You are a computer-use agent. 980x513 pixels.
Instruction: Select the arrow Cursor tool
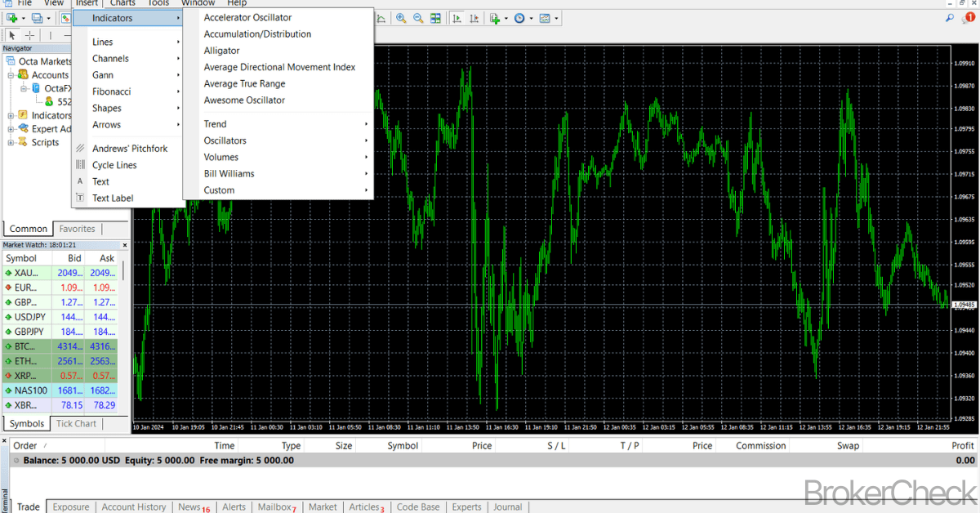[12, 35]
